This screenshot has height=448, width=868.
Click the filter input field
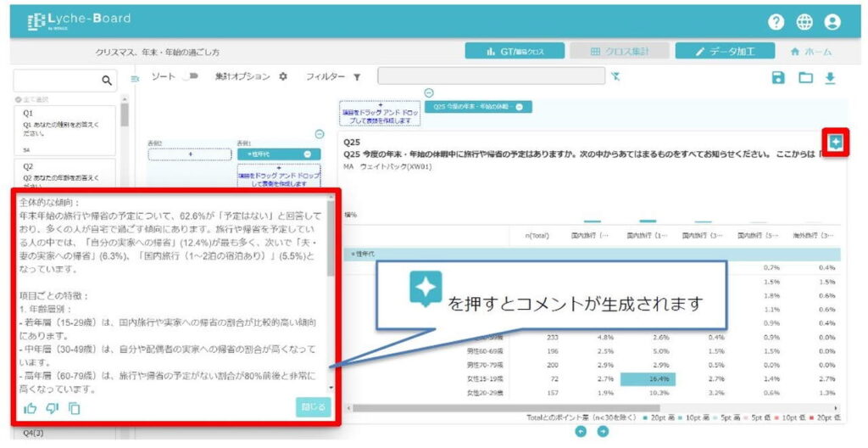click(x=492, y=76)
